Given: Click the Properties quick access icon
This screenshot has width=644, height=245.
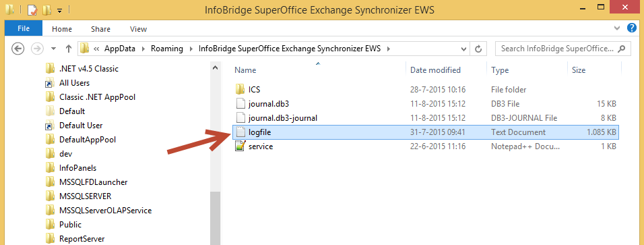Looking at the screenshot, I should pos(32,9).
